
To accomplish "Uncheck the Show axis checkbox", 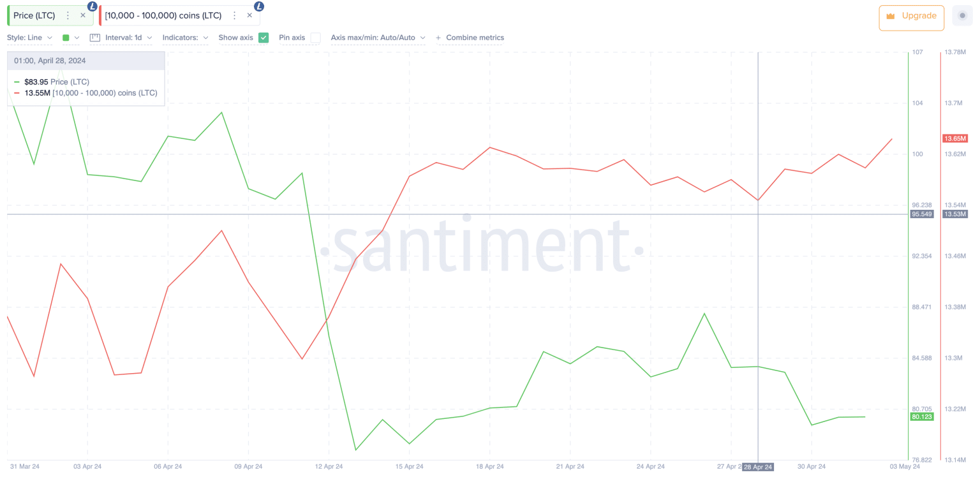I will point(264,38).
